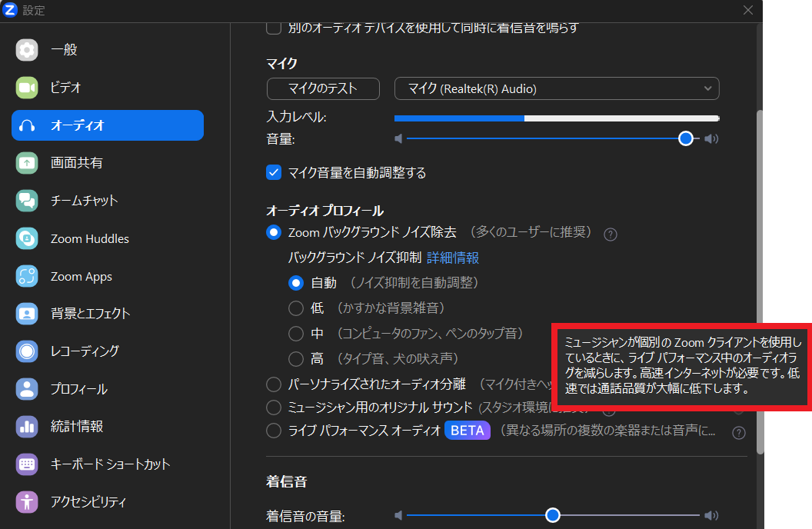The width and height of the screenshot is (812, 529).
Task: Open 統計情報 page
Action: [108, 427]
